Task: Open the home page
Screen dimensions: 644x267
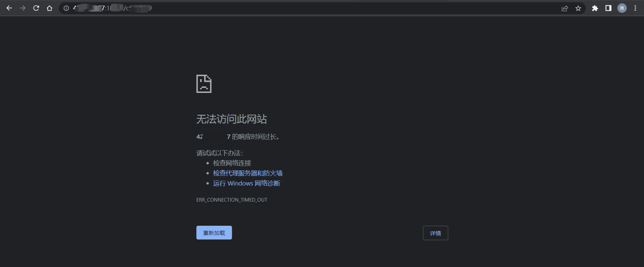Action: 50,8
